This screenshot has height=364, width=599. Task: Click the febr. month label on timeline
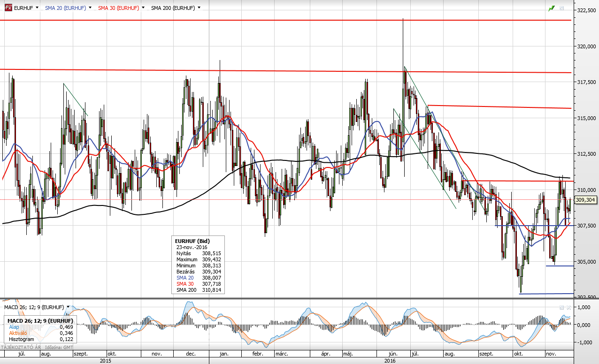[x=257, y=354]
